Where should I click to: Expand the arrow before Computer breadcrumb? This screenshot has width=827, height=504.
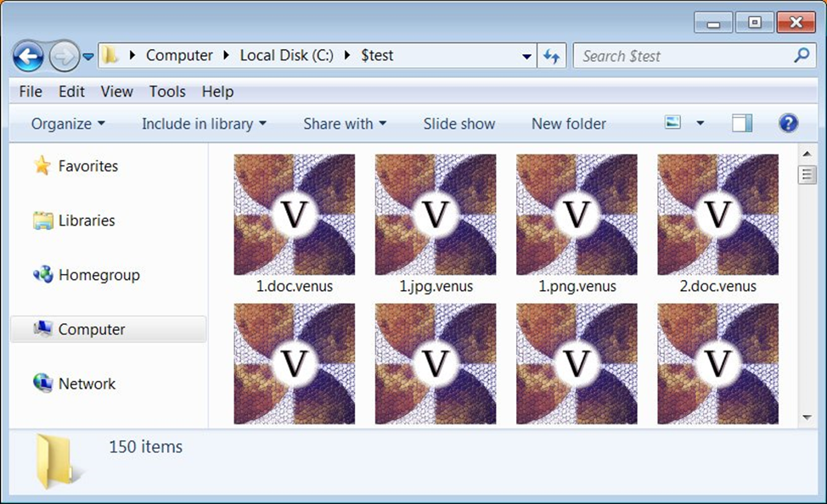tap(132, 55)
